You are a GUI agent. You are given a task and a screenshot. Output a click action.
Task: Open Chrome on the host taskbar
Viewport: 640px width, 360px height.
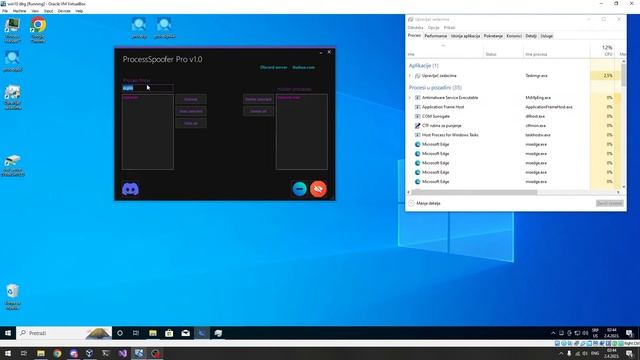(57, 353)
